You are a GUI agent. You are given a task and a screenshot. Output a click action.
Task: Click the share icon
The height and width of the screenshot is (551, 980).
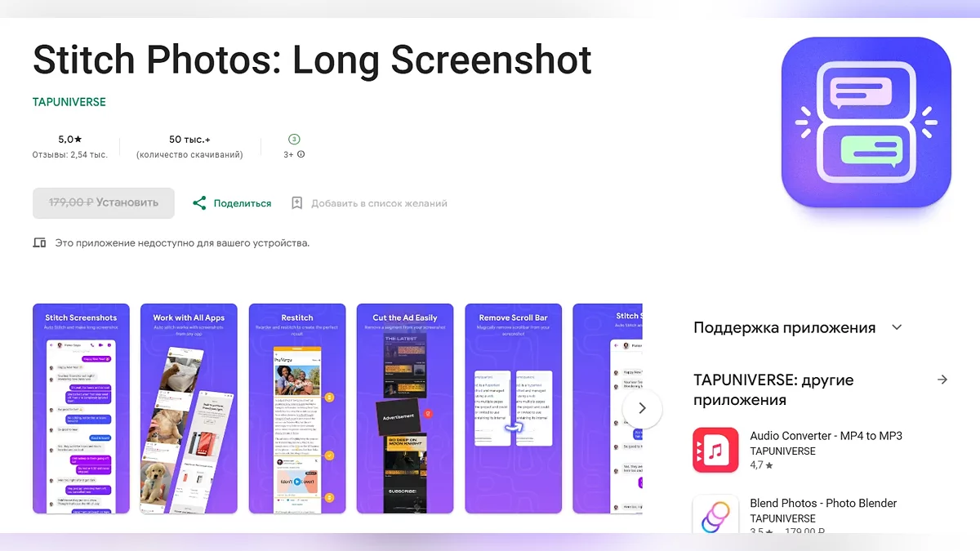199,203
